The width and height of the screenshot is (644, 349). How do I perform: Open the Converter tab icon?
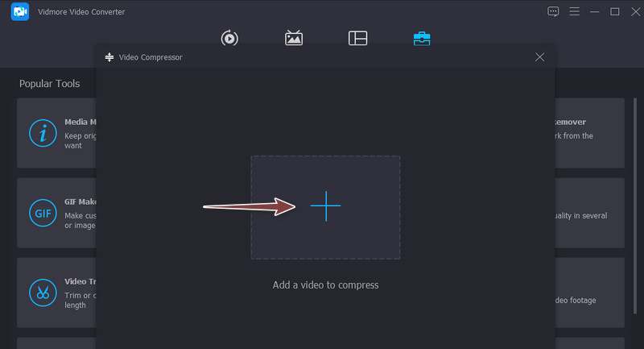click(229, 38)
